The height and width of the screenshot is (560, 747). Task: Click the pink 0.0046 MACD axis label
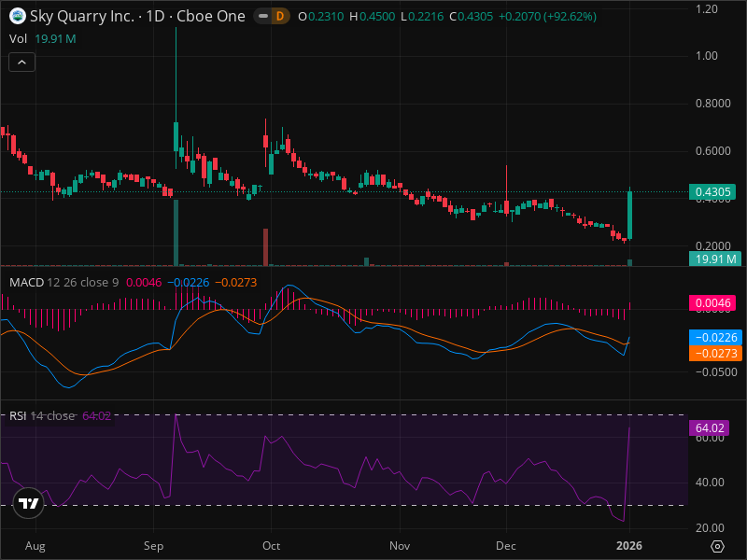[712, 302]
